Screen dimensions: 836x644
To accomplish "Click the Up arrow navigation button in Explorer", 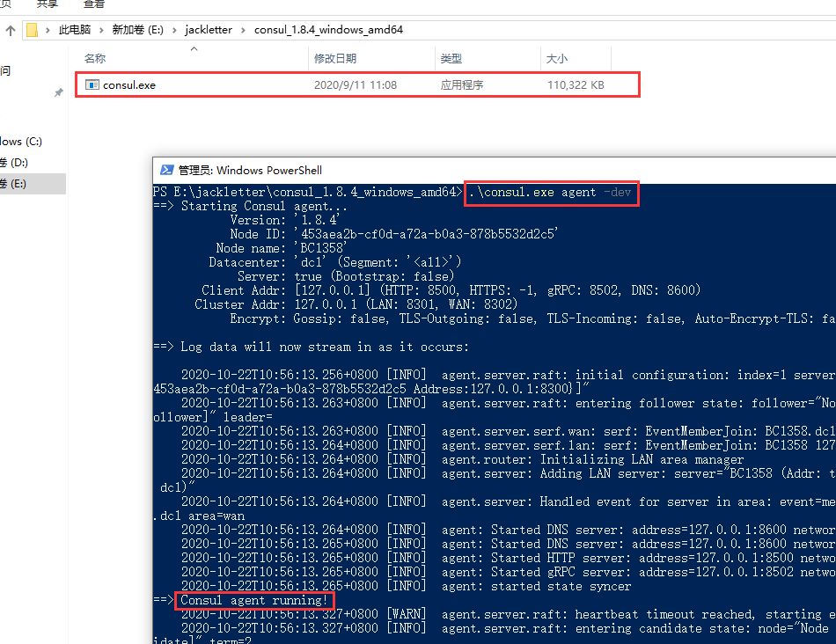I will pyautogui.click(x=11, y=31).
